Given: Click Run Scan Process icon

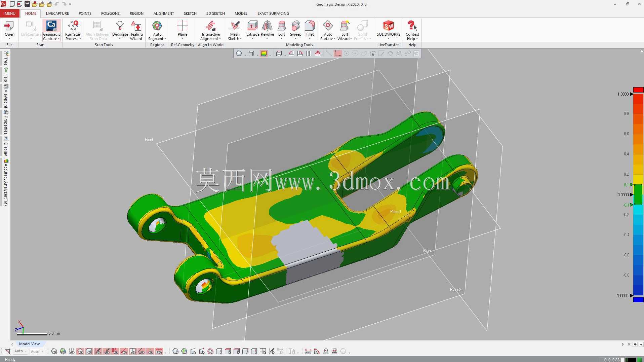Looking at the screenshot, I should pyautogui.click(x=73, y=26).
